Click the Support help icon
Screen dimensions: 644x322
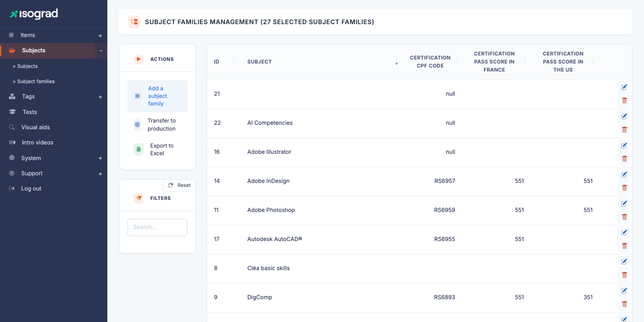(12, 174)
